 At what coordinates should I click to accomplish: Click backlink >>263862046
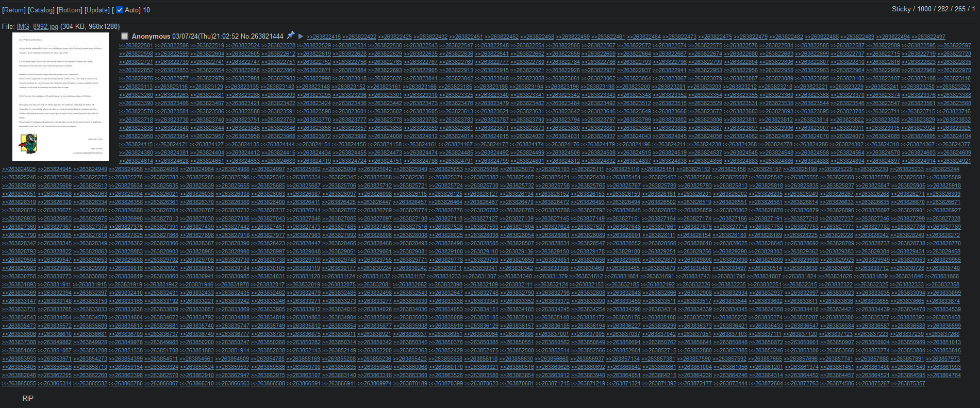19,375
